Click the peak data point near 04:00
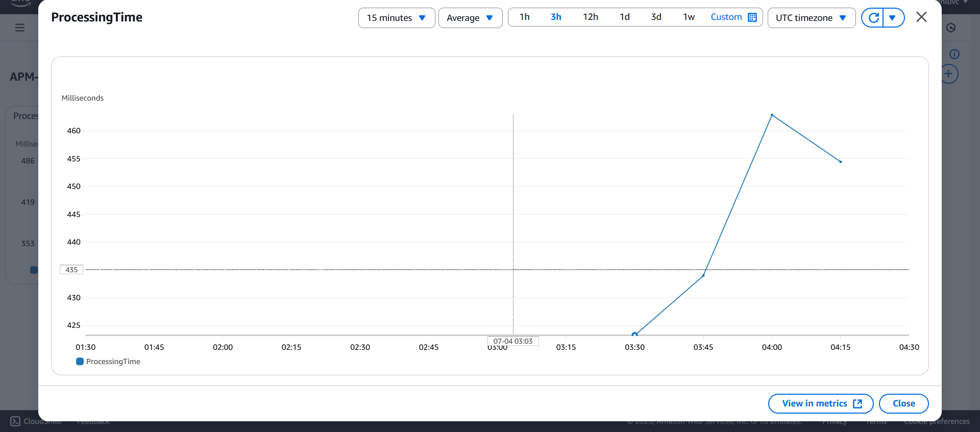This screenshot has height=432, width=980. coord(772,115)
